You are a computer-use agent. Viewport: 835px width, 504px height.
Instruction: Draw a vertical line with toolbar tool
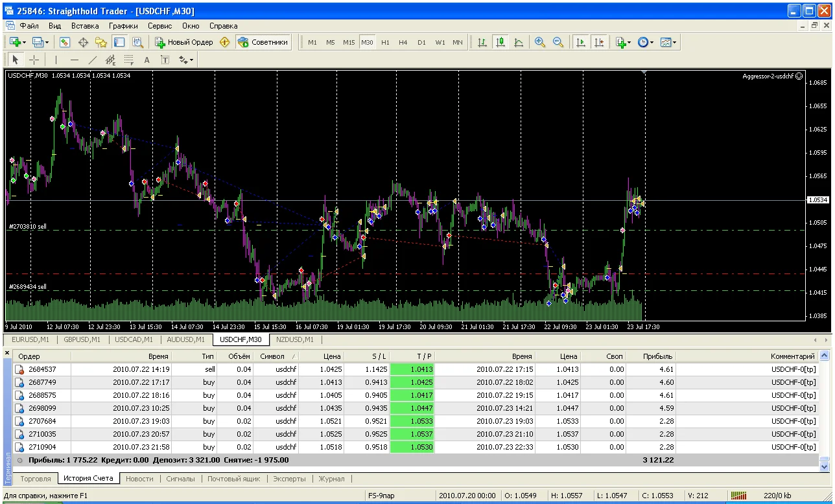(56, 60)
